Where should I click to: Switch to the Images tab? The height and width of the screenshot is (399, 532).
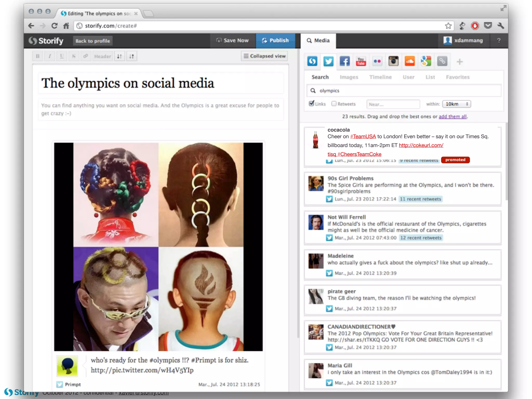349,77
